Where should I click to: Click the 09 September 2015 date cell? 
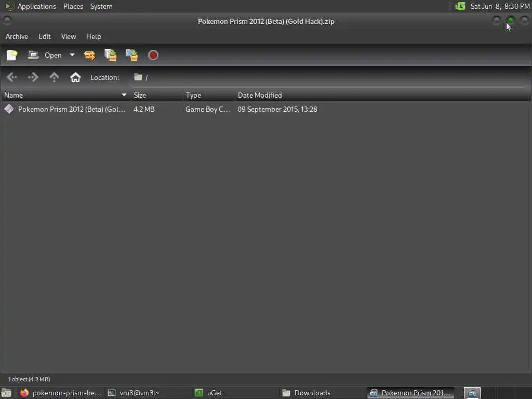[x=277, y=109]
